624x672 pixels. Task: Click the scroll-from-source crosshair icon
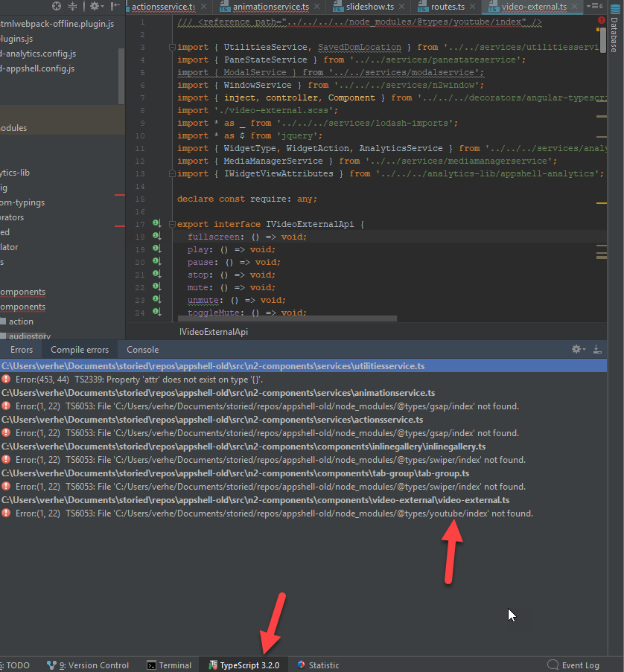56,6
